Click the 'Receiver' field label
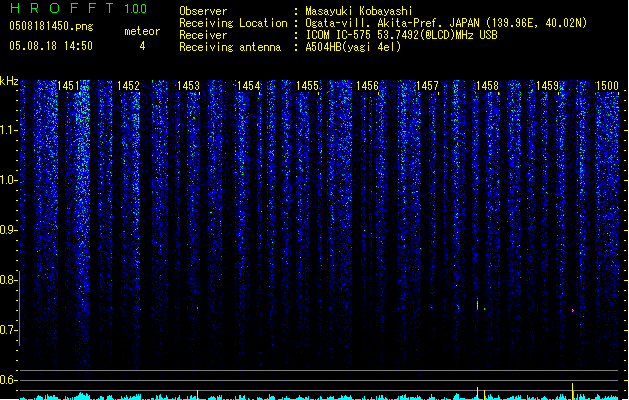The image size is (629, 400). (x=203, y=35)
